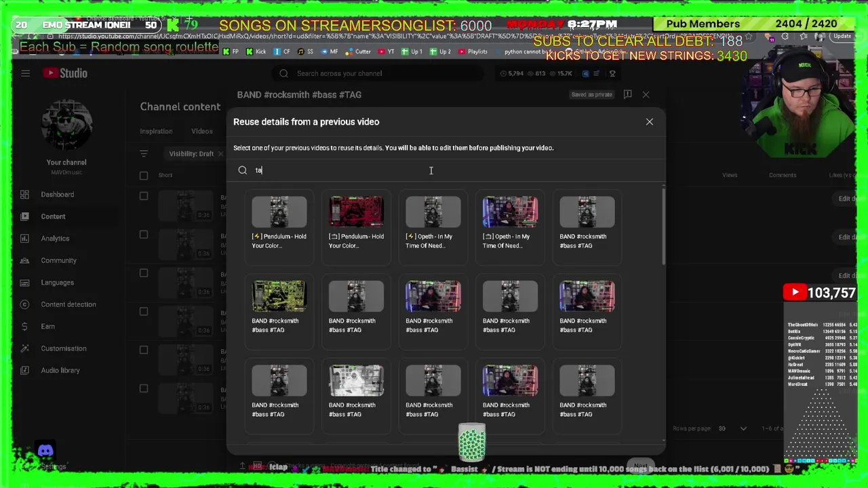This screenshot has width=868, height=488.
Task: Open Content from the sidebar
Action: click(53, 216)
